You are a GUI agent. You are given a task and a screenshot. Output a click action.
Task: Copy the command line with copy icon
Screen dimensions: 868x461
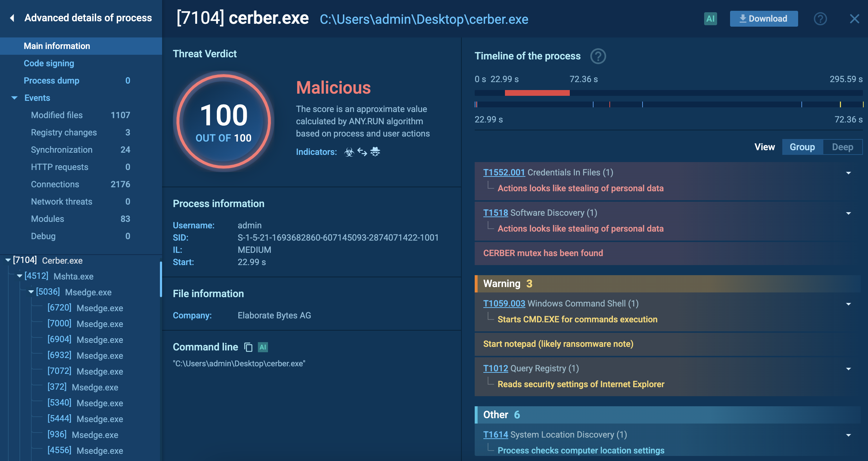[x=248, y=347]
